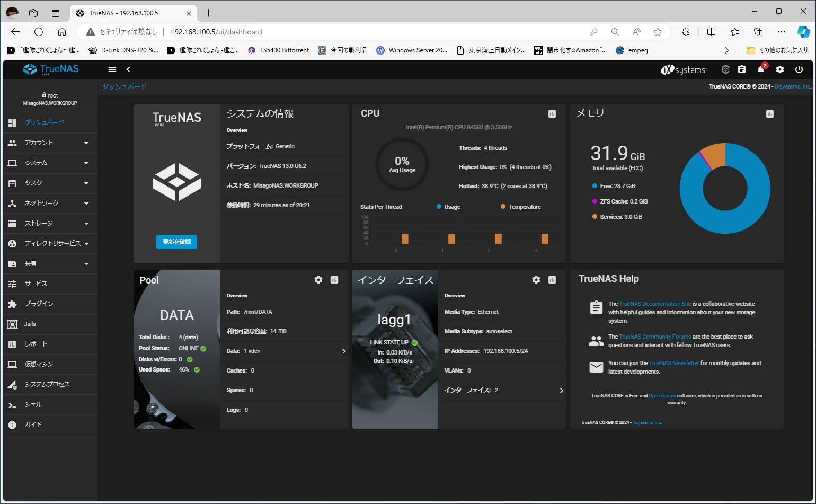Expand the 共有 sidebar menu

pyautogui.click(x=50, y=263)
